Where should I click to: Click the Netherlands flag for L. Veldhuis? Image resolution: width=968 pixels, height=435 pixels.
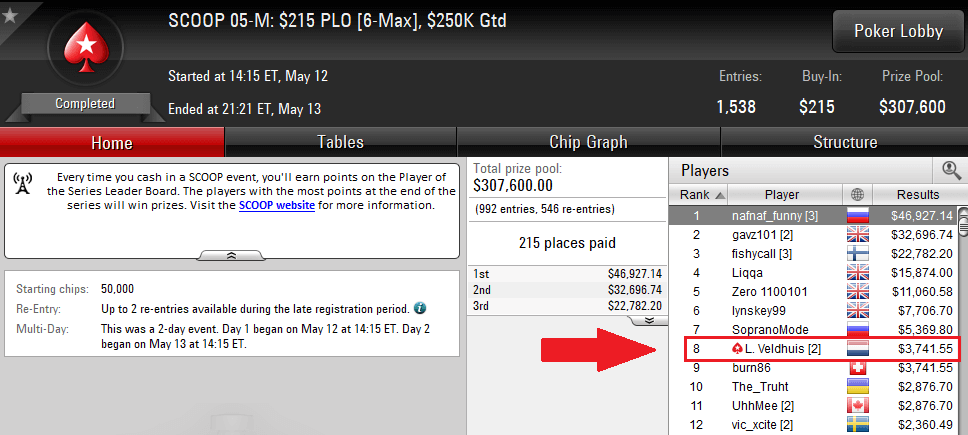tap(858, 349)
